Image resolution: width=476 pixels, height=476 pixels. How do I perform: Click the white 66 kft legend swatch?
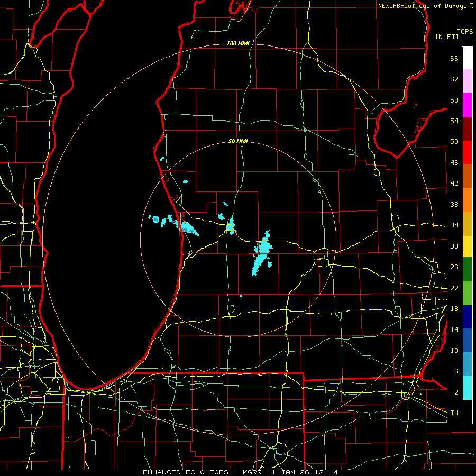(x=467, y=58)
